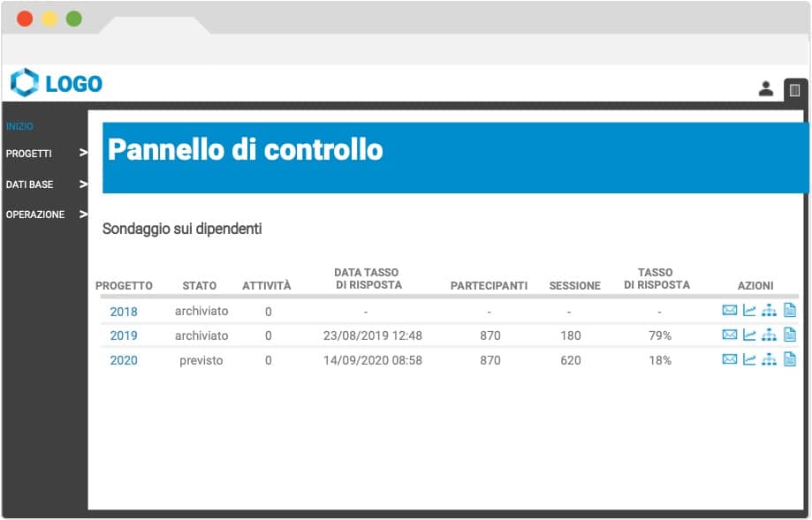Open the document icon for project 2018
This screenshot has height=520, width=812.
click(789, 310)
